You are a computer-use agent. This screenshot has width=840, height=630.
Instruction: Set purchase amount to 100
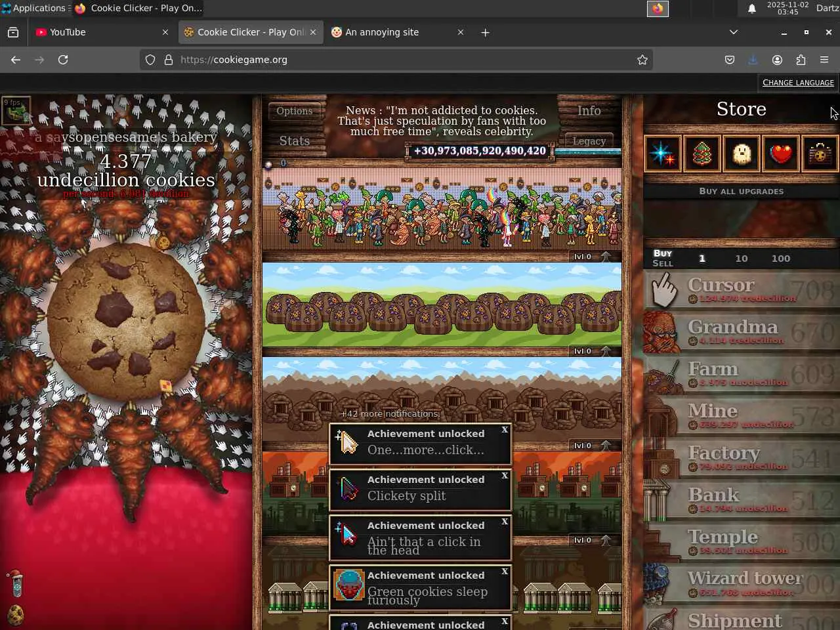click(781, 259)
